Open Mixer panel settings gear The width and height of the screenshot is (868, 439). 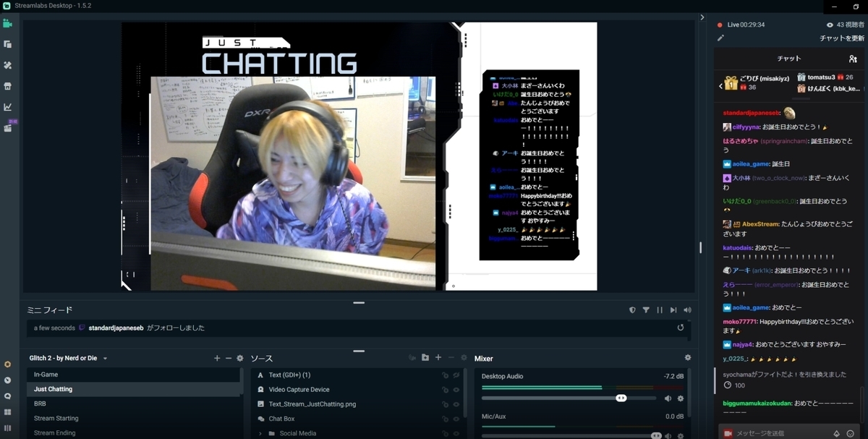click(688, 358)
